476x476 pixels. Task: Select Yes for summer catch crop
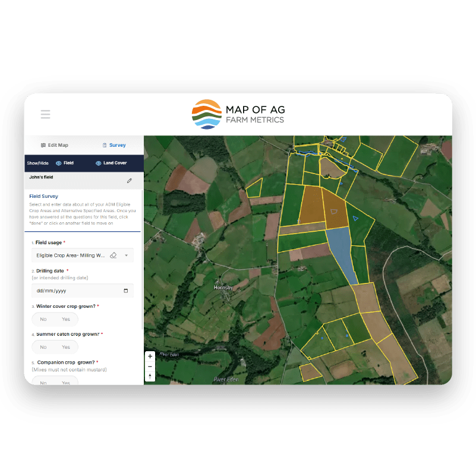66,347
